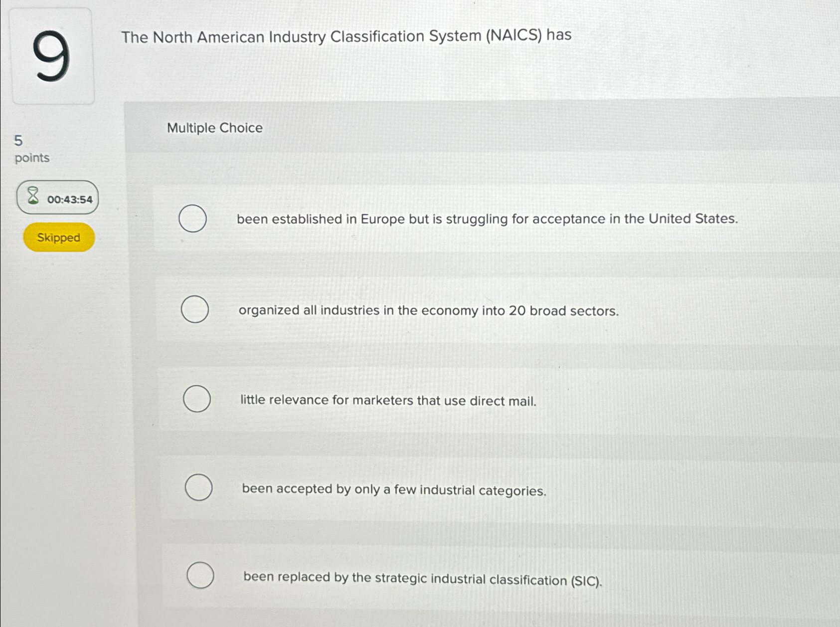This screenshot has height=627, width=840.
Task: Click the yellow Skipped badge
Action: (58, 237)
